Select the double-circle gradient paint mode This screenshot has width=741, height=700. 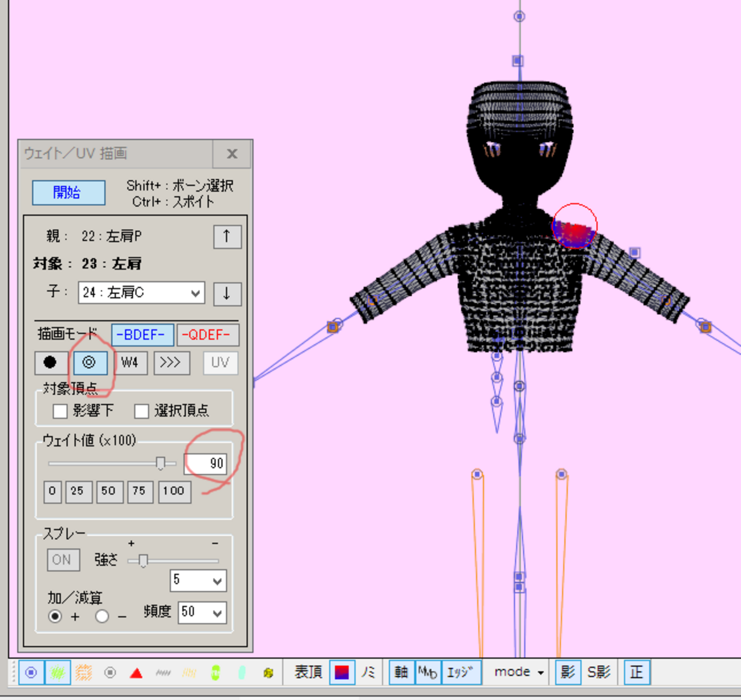[89, 363]
